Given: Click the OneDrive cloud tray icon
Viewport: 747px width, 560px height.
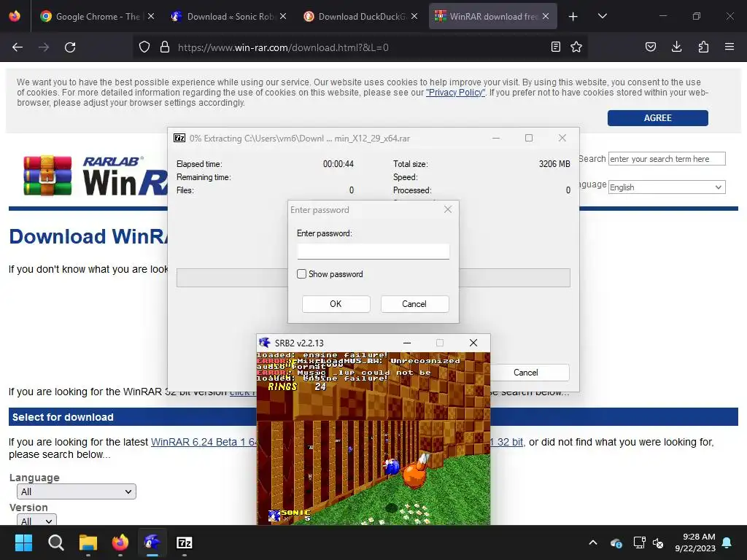Looking at the screenshot, I should tap(616, 542).
